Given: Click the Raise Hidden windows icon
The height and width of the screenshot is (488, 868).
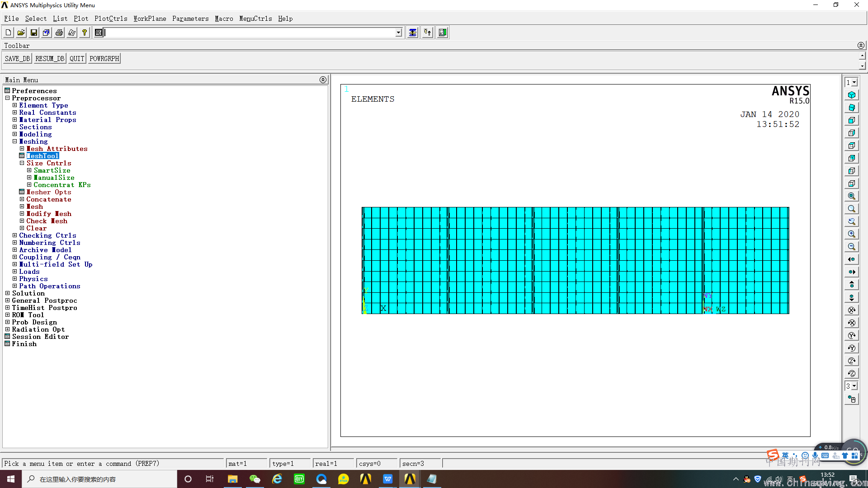Looking at the screenshot, I should (x=413, y=33).
